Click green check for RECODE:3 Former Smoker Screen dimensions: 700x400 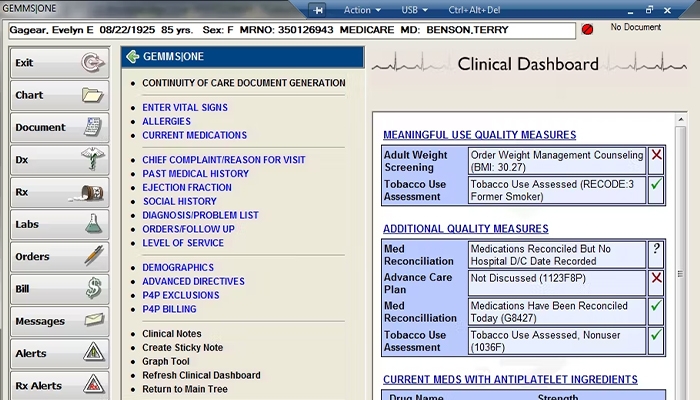click(656, 183)
